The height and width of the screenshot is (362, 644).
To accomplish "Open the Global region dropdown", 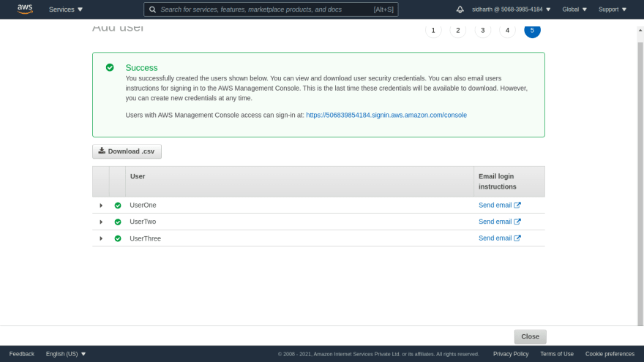I will tap(574, 10).
